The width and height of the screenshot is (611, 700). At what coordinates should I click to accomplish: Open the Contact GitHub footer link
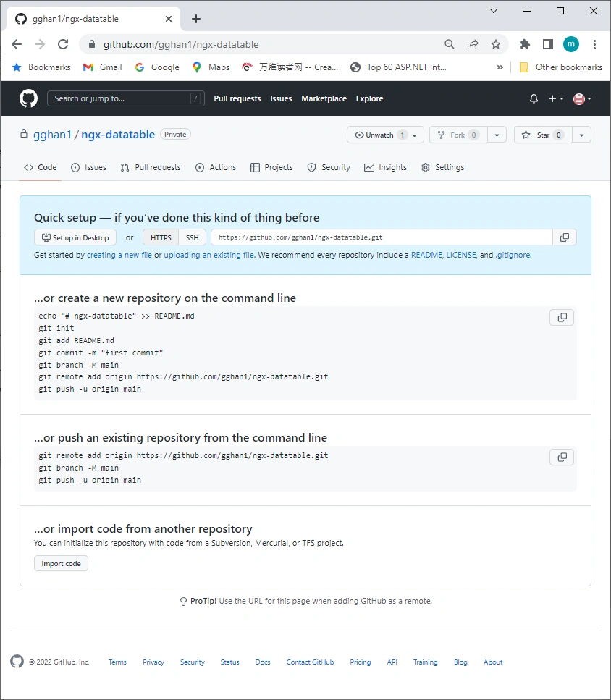pyautogui.click(x=310, y=662)
